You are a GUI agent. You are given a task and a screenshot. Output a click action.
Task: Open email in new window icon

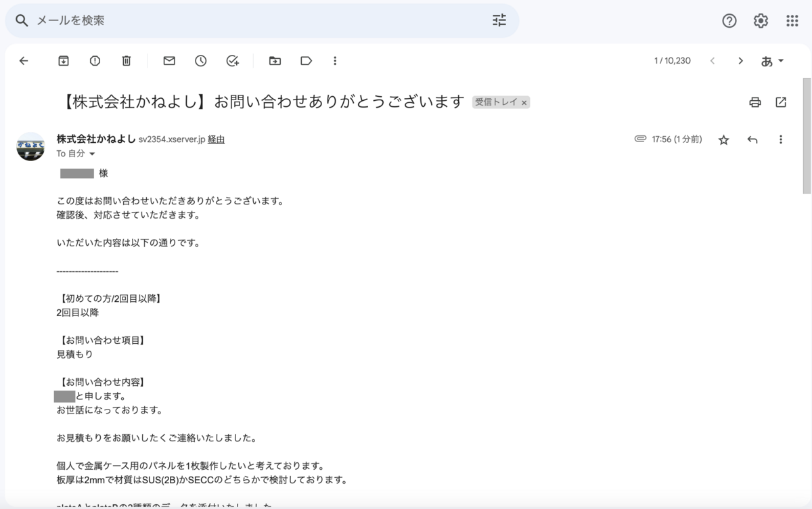point(781,102)
